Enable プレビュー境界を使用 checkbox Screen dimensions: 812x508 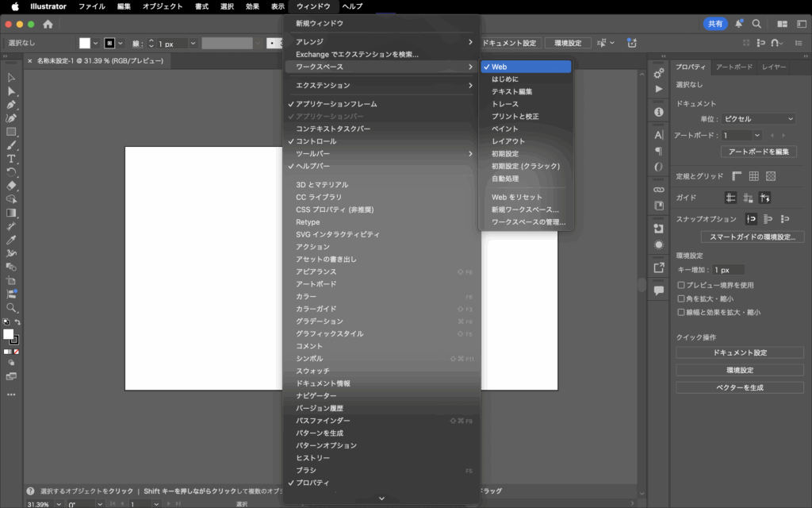(681, 285)
